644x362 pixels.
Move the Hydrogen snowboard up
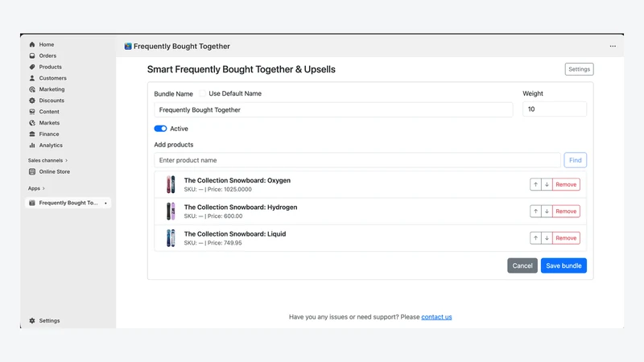coord(535,212)
